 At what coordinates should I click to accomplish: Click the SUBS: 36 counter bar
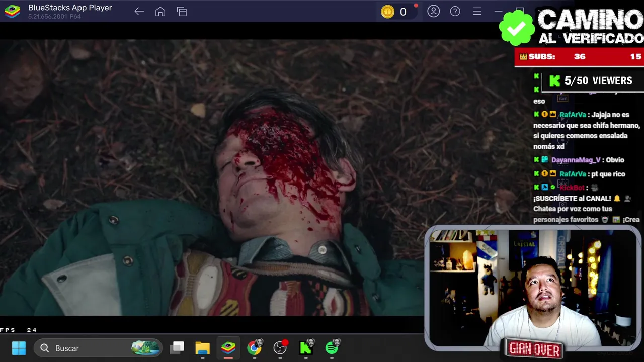click(x=579, y=57)
